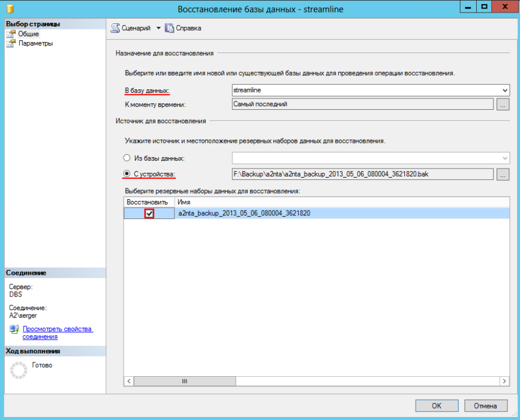
Task: Click the horizontal scrollbar thumb
Action: point(185,381)
